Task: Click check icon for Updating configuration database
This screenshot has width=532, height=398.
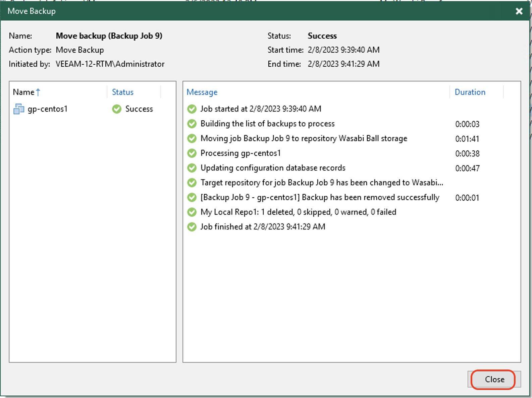Action: click(x=192, y=168)
